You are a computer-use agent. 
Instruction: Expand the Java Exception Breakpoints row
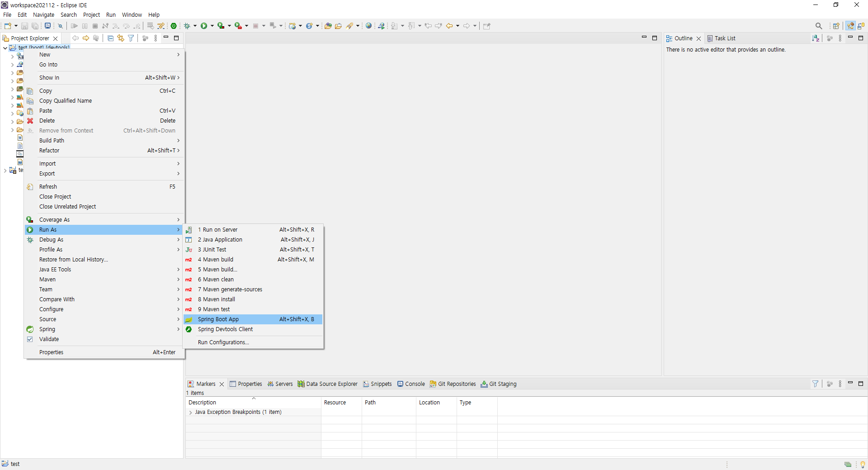point(190,412)
